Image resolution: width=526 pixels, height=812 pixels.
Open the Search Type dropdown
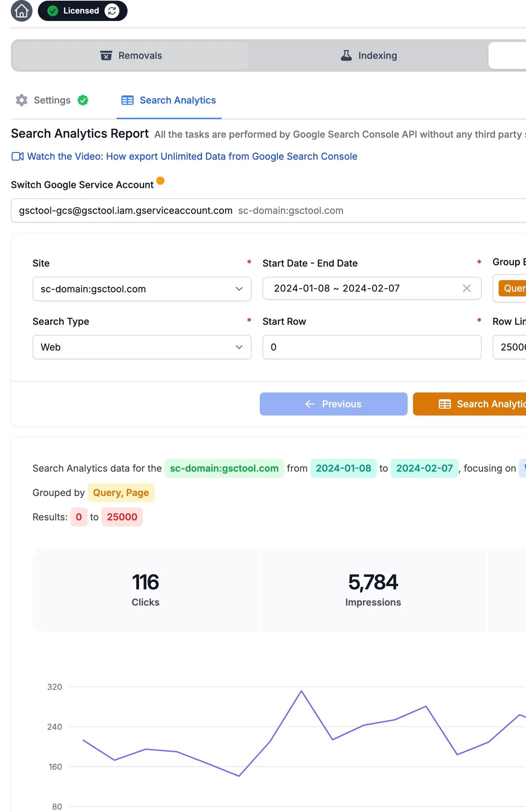click(142, 347)
